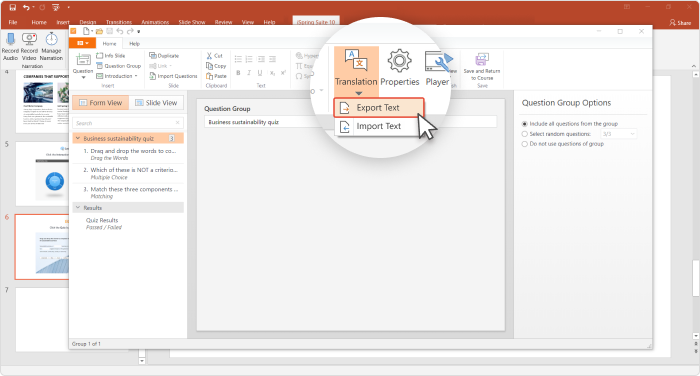Click Import Questions

point(173,76)
